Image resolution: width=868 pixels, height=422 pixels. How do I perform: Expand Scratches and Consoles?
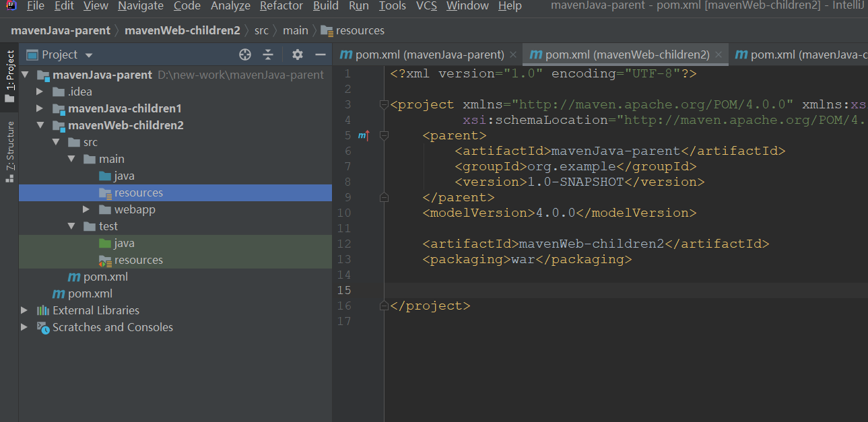(25, 327)
